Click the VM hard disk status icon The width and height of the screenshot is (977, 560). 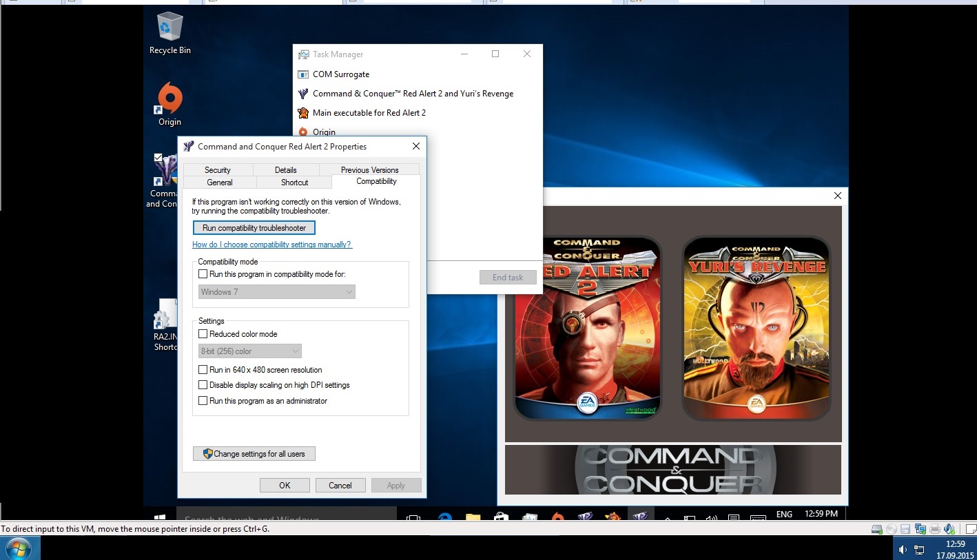pos(877,529)
